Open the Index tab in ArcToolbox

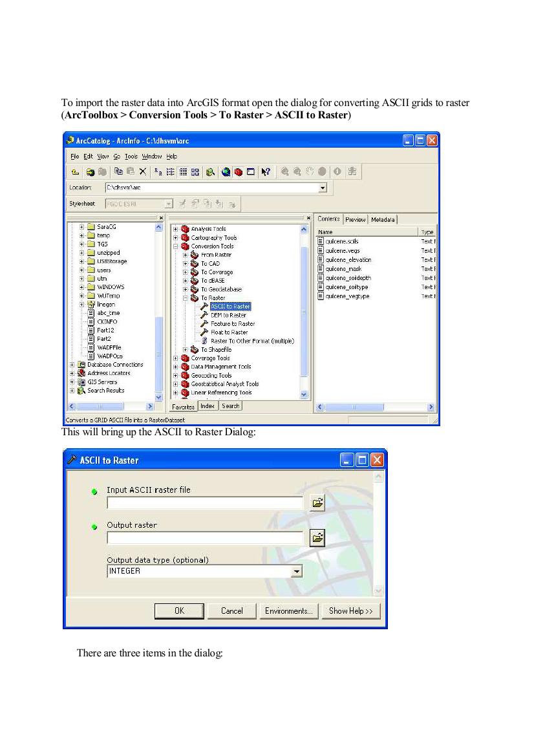click(x=208, y=406)
